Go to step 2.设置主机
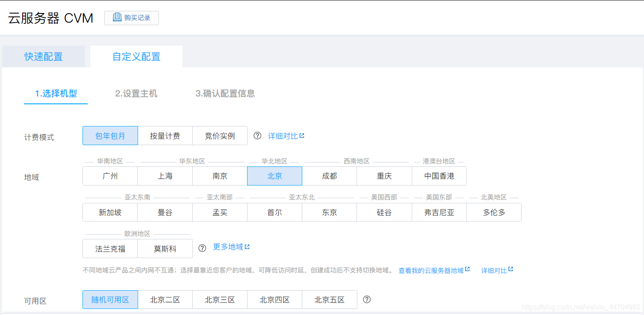The width and height of the screenshot is (644, 315). (136, 93)
